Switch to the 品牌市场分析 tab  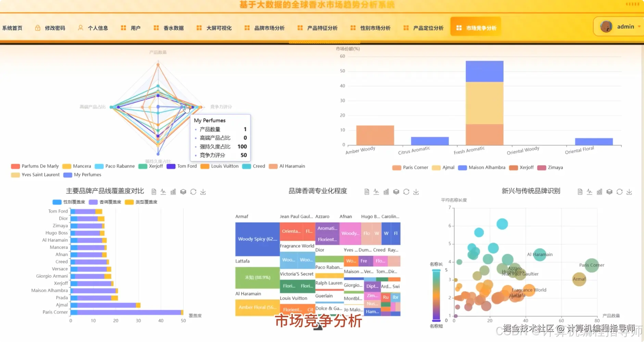(269, 28)
